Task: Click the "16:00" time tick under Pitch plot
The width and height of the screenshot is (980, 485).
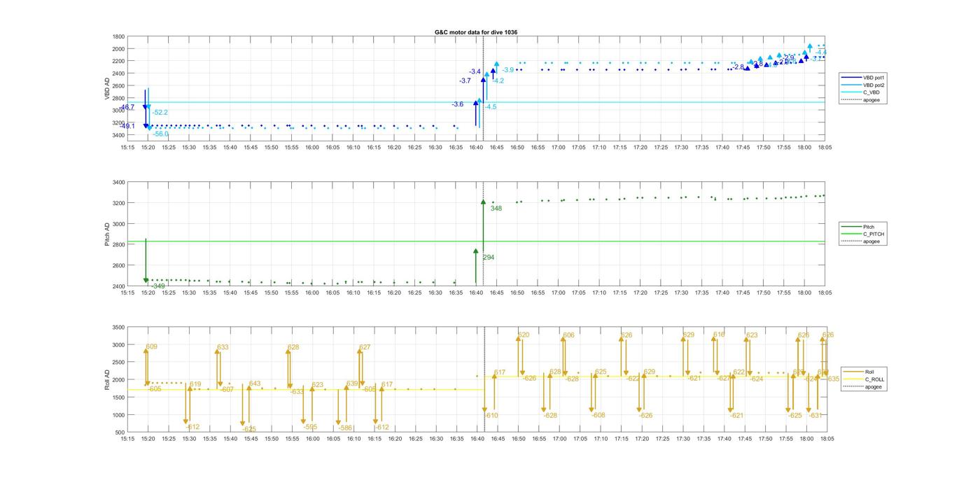Action: coord(312,293)
